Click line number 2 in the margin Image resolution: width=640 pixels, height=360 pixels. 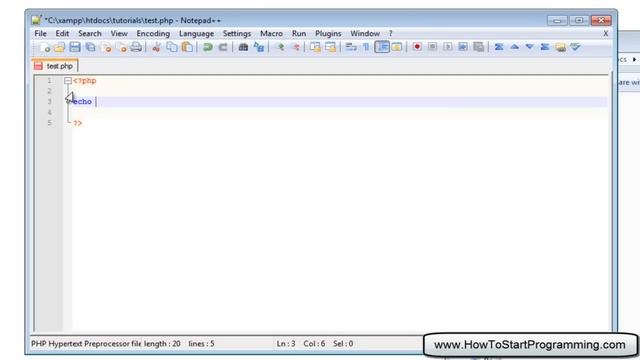click(49, 91)
